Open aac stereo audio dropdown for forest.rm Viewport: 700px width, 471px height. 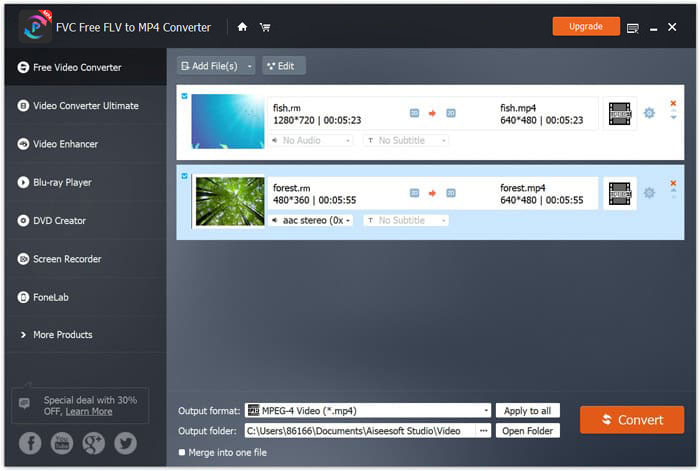point(311,220)
